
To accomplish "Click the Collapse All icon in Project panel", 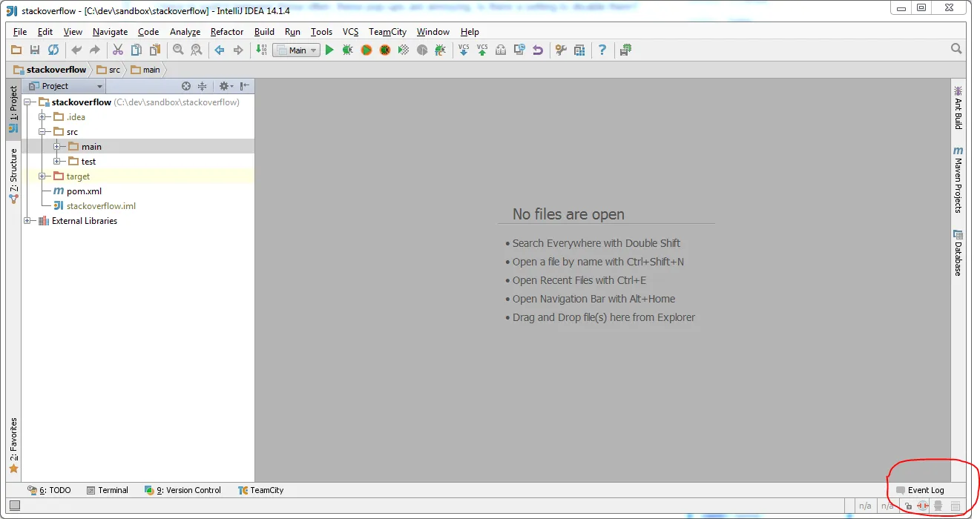I will pyautogui.click(x=202, y=86).
